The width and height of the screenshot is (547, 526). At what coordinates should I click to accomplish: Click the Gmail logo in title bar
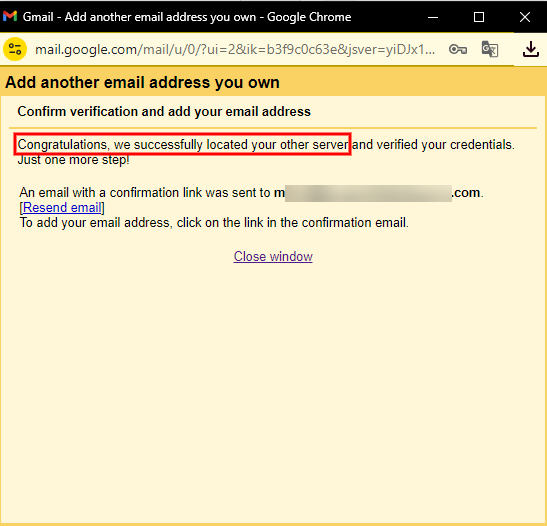point(10,16)
